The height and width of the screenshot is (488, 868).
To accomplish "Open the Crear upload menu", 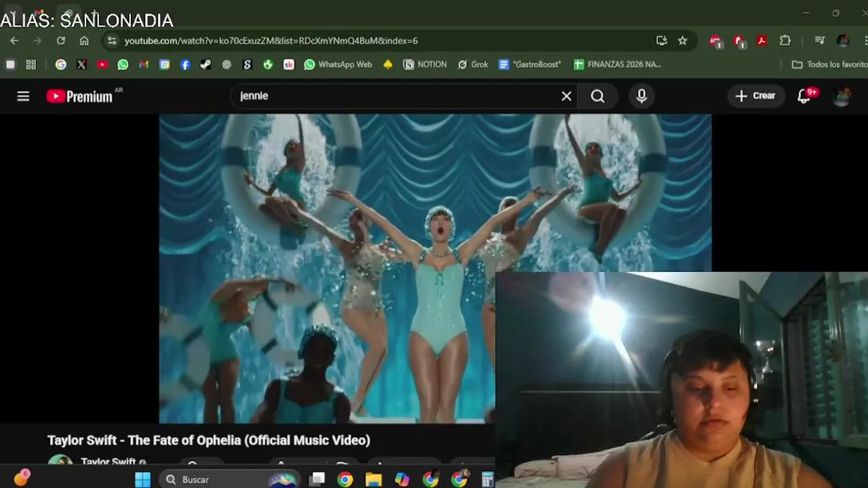I will click(755, 96).
